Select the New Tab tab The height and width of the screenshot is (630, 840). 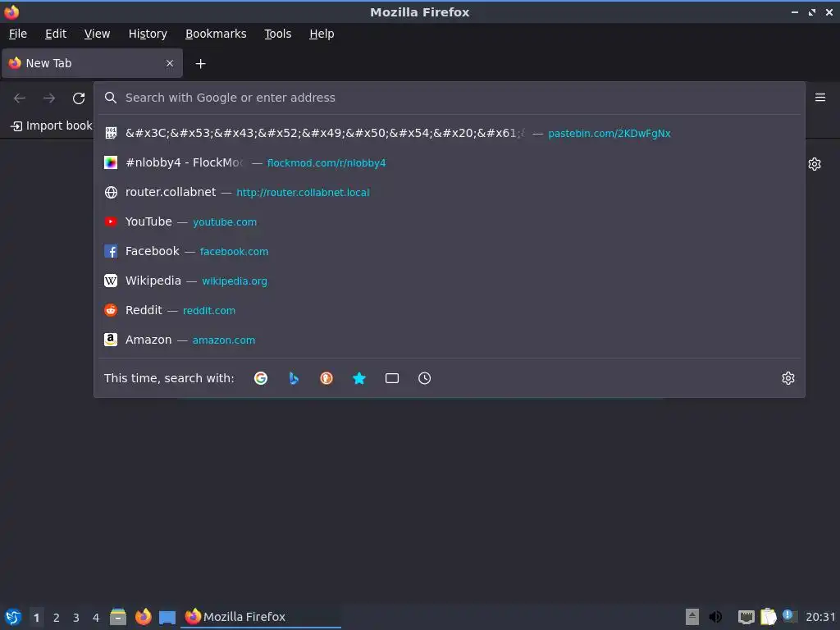coord(92,63)
